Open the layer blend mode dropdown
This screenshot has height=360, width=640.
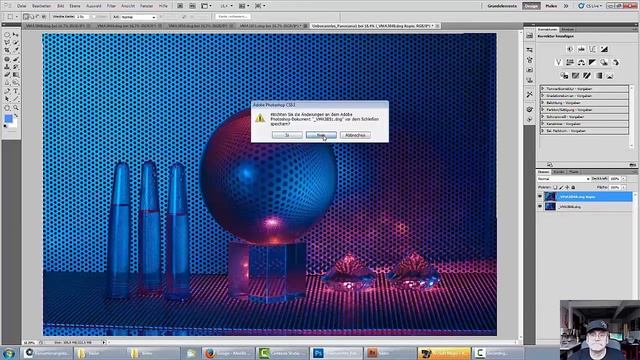click(563, 179)
